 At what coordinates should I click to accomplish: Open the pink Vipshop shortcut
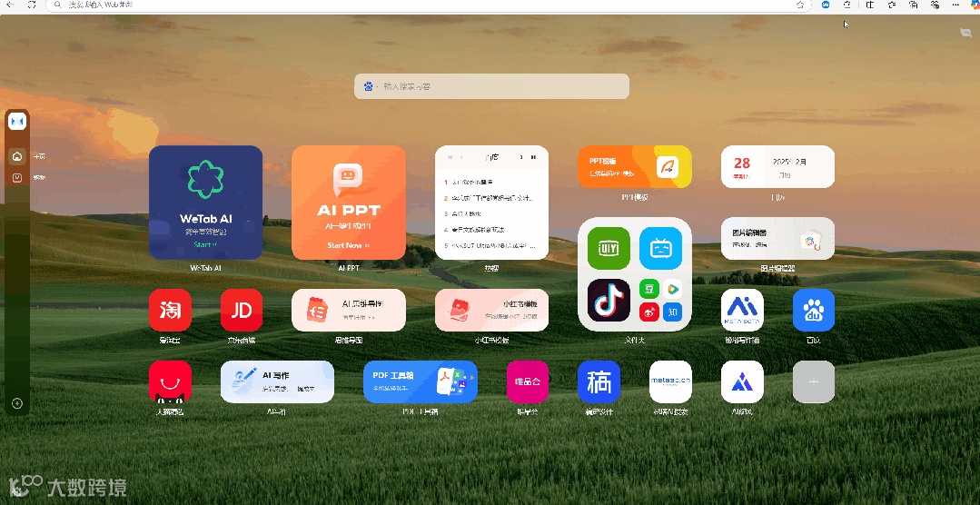point(528,381)
